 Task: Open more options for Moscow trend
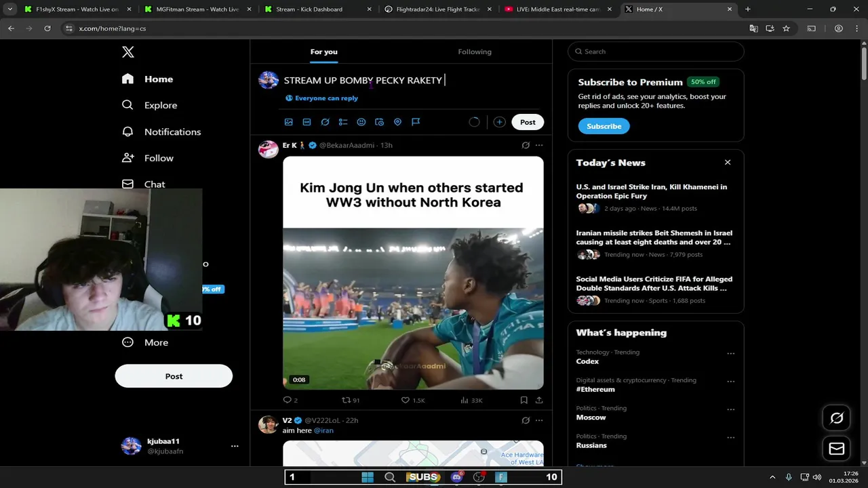(730, 409)
